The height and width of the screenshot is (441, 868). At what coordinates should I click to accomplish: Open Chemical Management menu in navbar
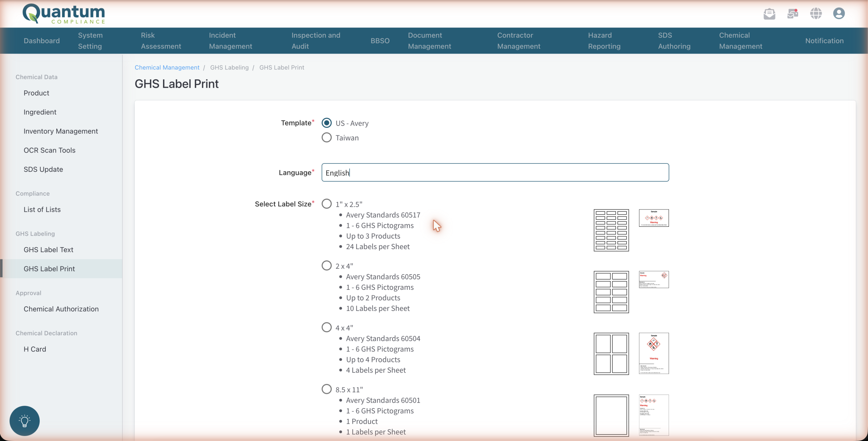click(x=741, y=41)
